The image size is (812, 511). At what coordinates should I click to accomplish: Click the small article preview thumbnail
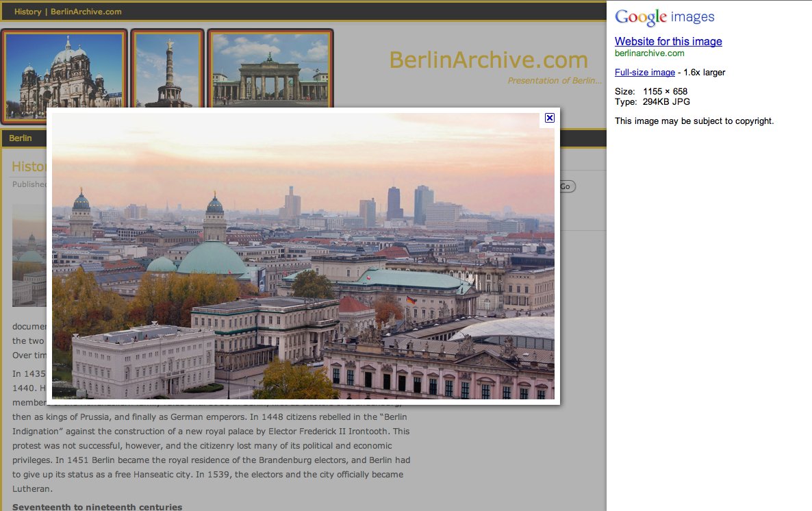[x=29, y=255]
